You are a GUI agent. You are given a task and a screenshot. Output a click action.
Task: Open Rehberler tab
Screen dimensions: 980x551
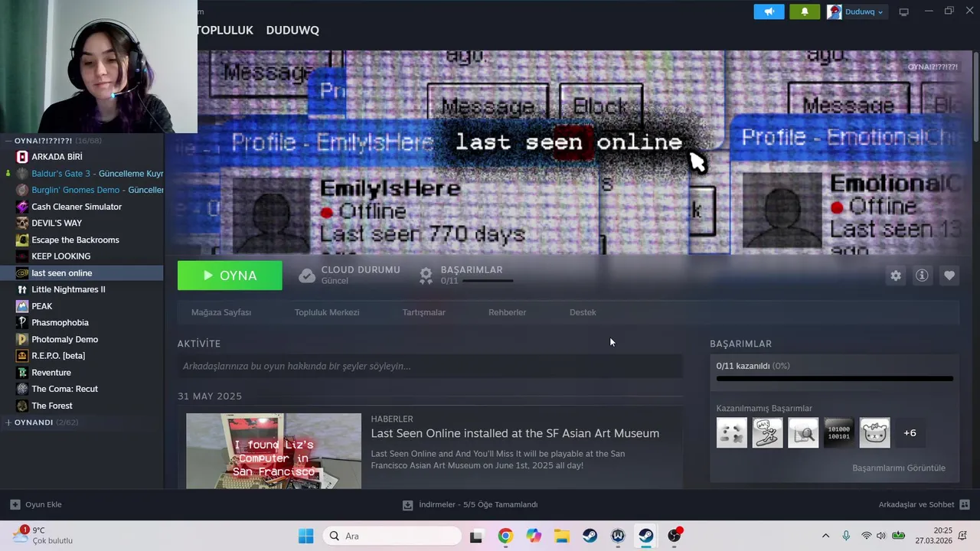tap(507, 312)
